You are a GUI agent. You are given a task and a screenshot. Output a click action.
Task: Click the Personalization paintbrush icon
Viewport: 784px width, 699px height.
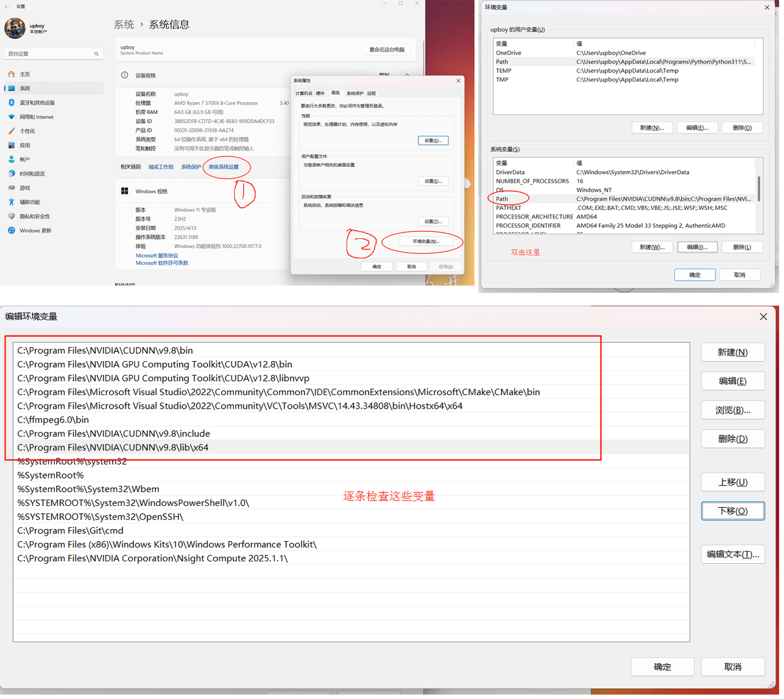click(12, 131)
